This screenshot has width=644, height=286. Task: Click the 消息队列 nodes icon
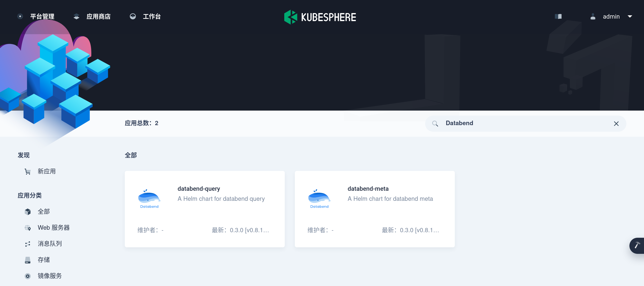28,244
